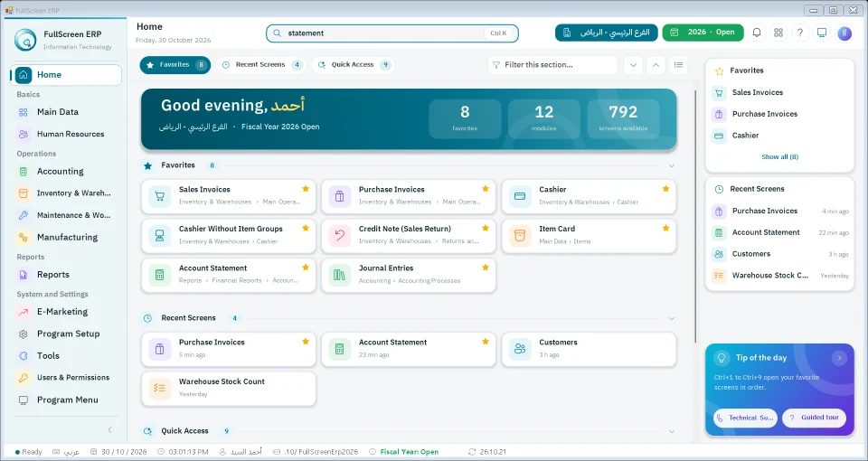This screenshot has height=461, width=868.
Task: Switch to Favorites tab
Action: 175,65
